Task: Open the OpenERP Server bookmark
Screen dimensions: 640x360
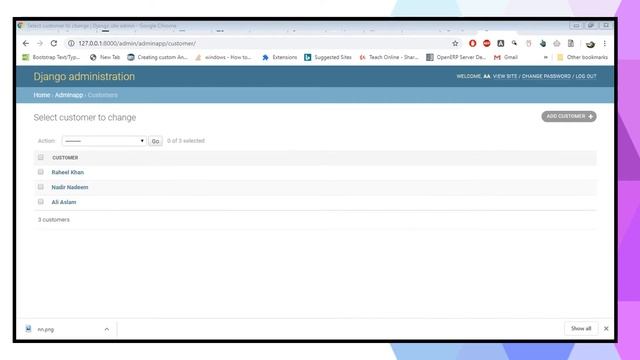Action: (x=456, y=58)
